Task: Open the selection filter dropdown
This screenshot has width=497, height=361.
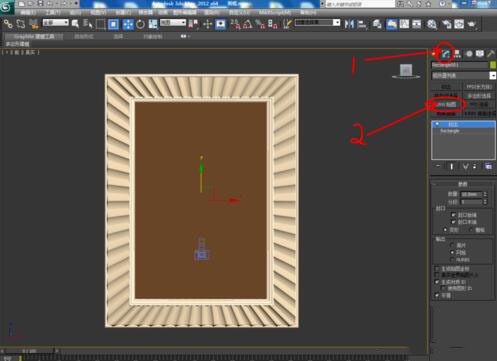Action: tap(55, 23)
